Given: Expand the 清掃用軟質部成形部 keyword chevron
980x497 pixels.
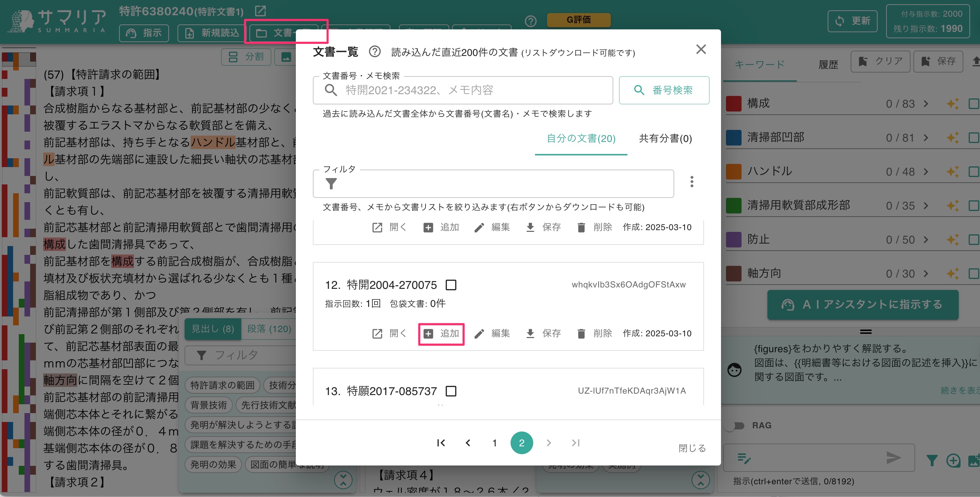Looking at the screenshot, I should [925, 206].
